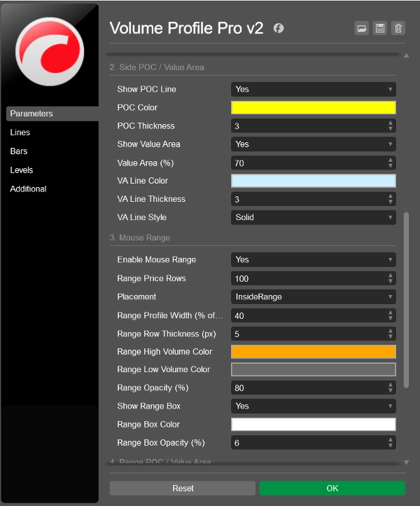
Task: Click the delete trash can icon
Action: tap(398, 29)
